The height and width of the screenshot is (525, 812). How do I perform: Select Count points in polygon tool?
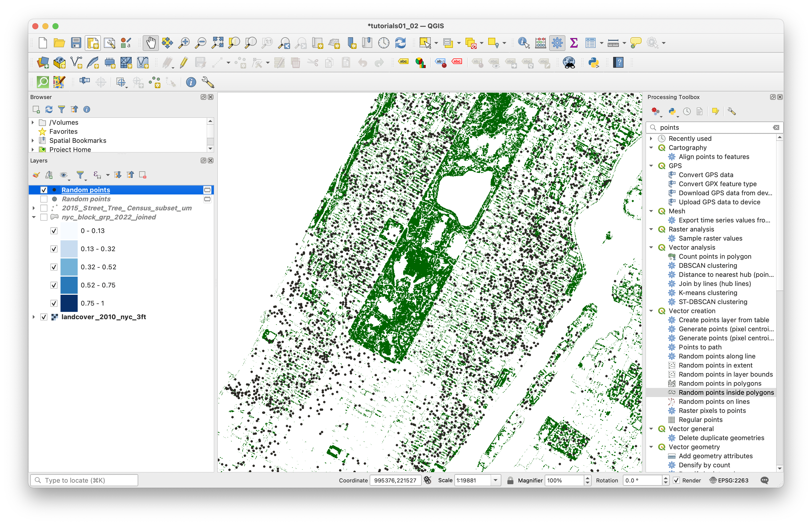(715, 256)
